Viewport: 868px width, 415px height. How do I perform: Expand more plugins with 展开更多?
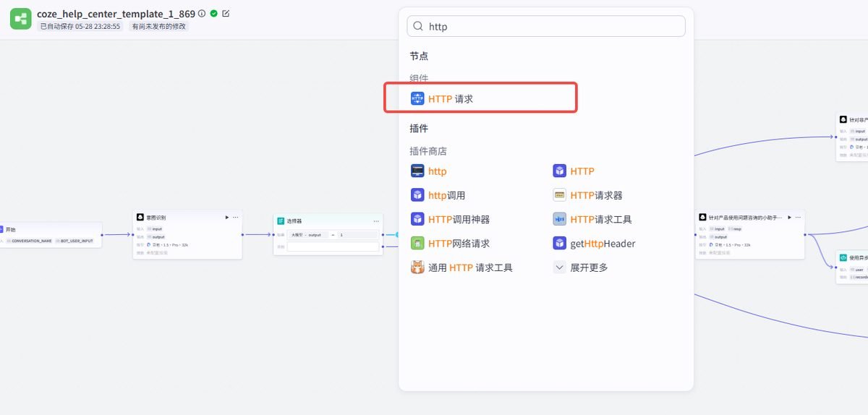589,268
